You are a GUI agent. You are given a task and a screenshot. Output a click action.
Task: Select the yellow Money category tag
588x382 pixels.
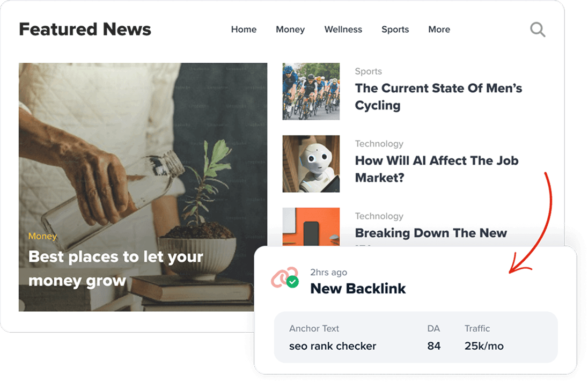42,236
